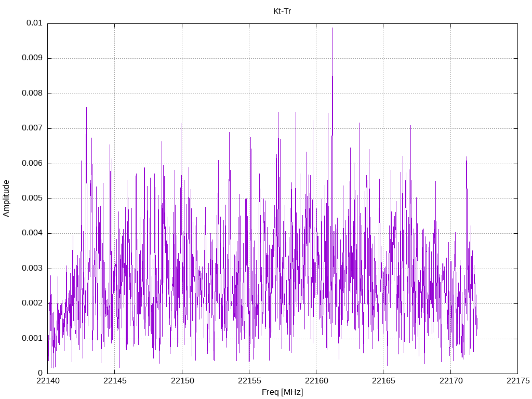532x399 pixels.
Task: Click the y-axis tick label 0.003
Action: click(32, 269)
